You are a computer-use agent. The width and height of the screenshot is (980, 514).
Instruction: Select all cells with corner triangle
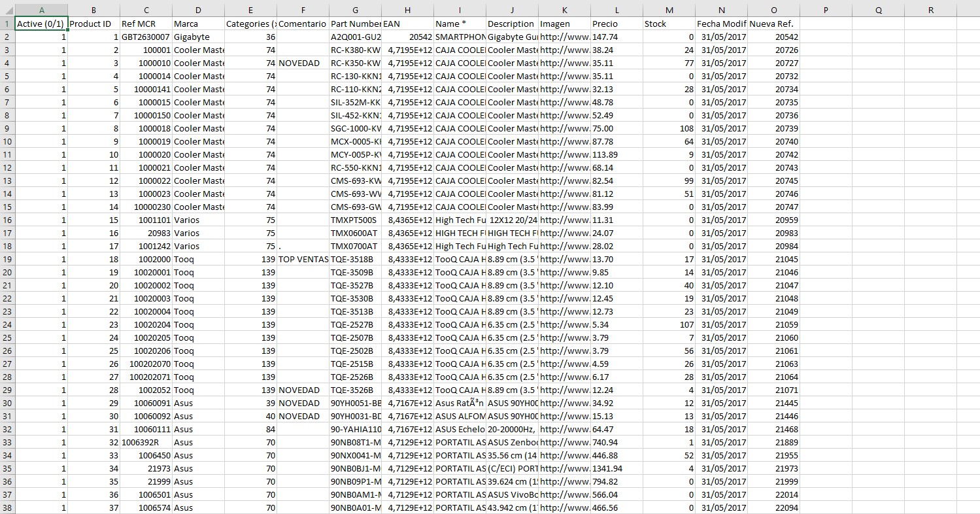(7, 10)
